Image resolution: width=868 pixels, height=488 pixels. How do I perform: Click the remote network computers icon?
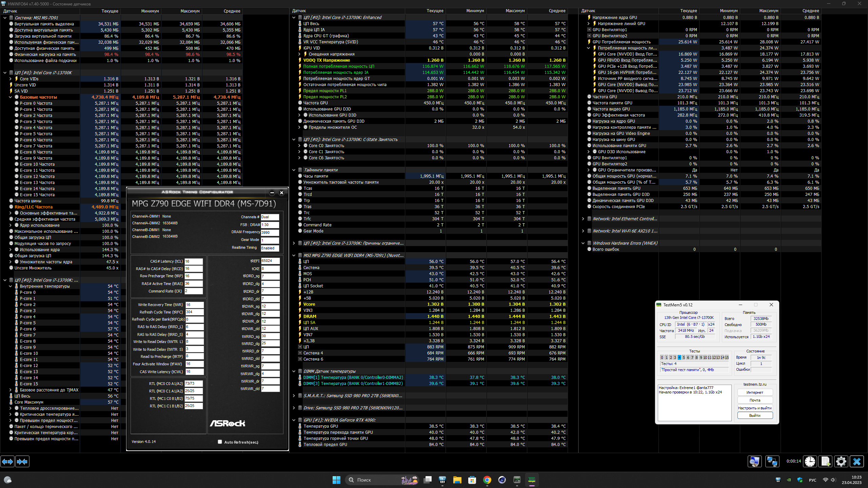[772, 462]
